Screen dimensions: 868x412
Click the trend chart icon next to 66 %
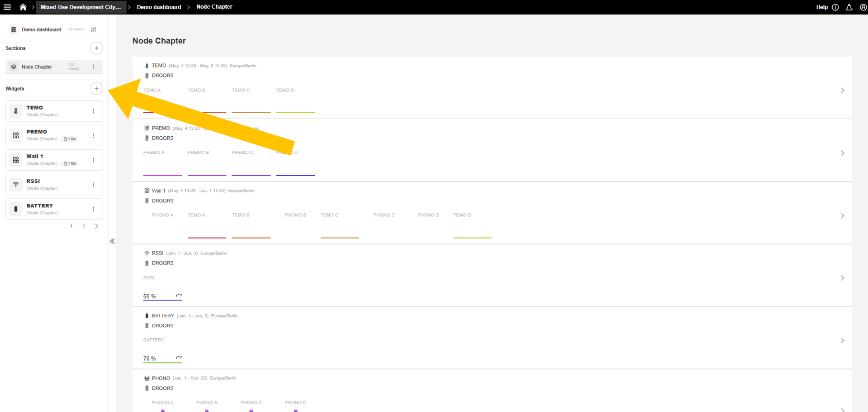179,295
